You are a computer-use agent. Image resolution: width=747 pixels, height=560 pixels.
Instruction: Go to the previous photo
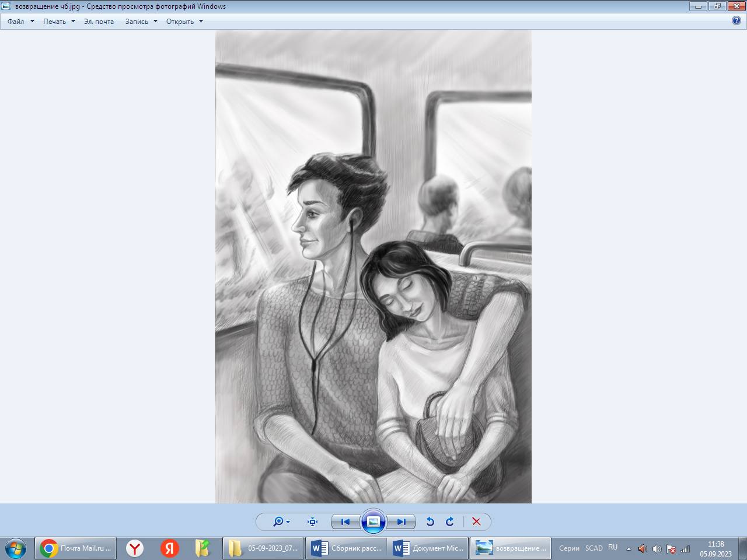tap(345, 521)
